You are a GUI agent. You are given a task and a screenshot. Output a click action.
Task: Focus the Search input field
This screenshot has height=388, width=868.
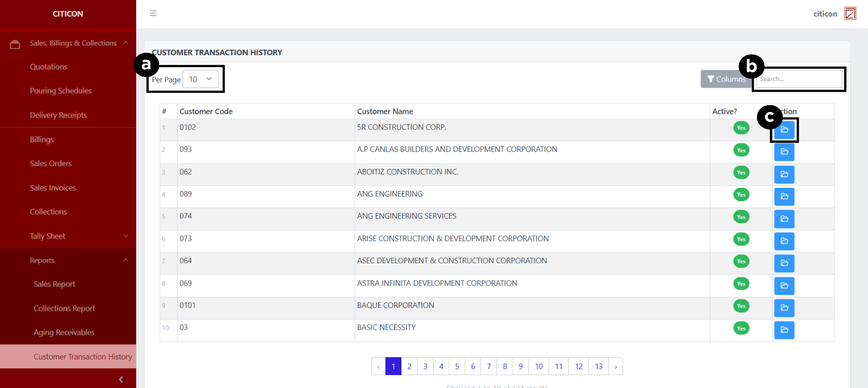(799, 79)
